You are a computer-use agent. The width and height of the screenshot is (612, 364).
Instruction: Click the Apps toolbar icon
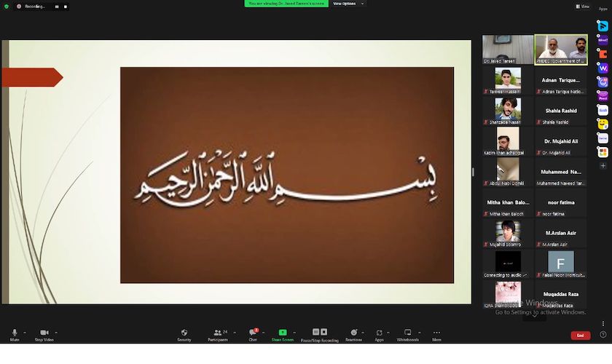(379, 333)
